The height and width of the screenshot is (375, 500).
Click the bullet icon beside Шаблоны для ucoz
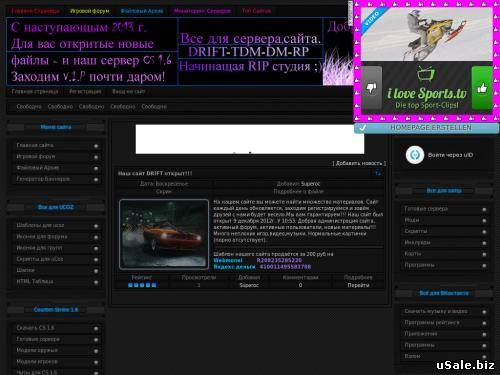coord(96,226)
